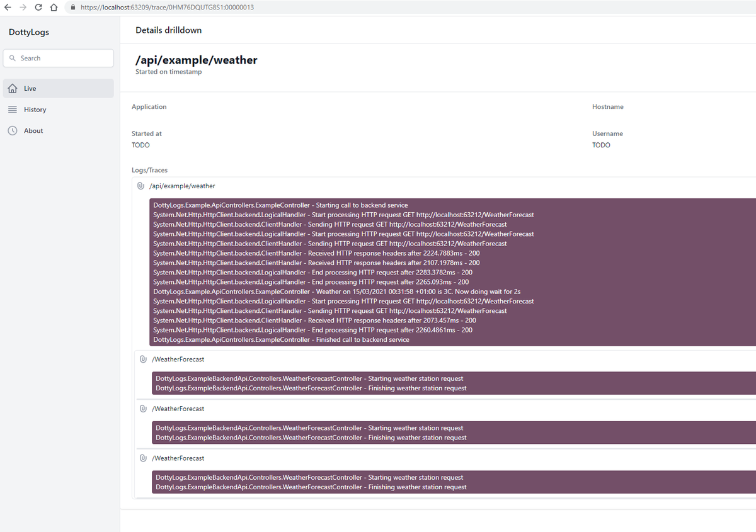
Task: Focus the Search input field
Action: click(x=59, y=58)
